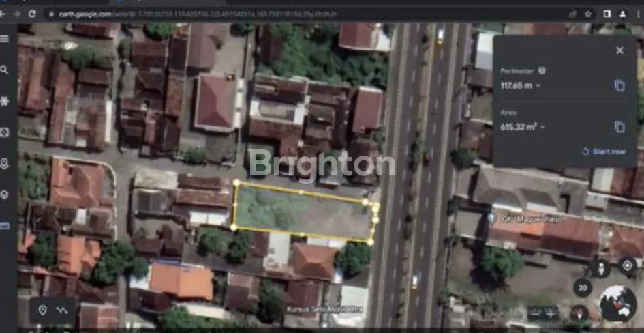Expand area unit dropdown next to 615.32 m²
The image size is (644, 333).
[x=542, y=128]
